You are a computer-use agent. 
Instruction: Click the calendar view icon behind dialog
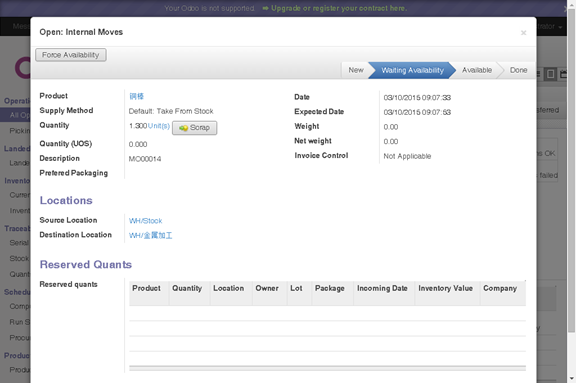coord(564,74)
